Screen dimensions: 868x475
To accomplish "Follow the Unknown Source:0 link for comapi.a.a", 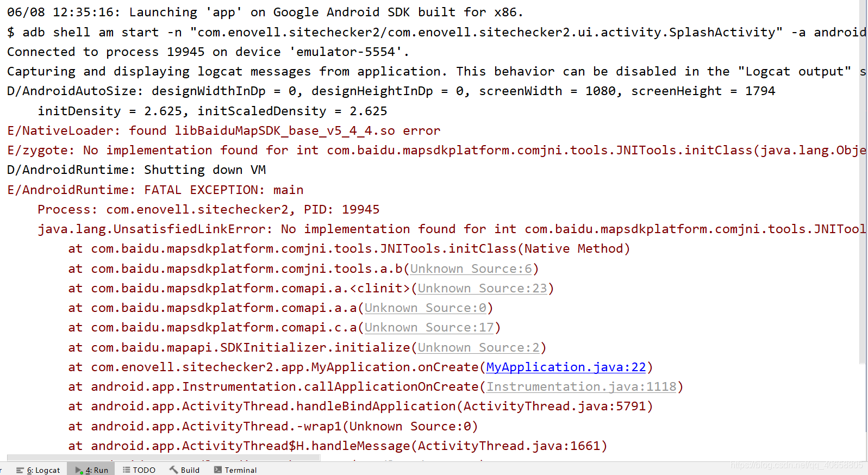I will [x=426, y=308].
